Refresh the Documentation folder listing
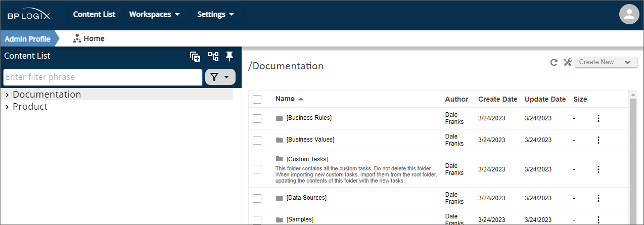644x225 pixels. click(x=554, y=62)
